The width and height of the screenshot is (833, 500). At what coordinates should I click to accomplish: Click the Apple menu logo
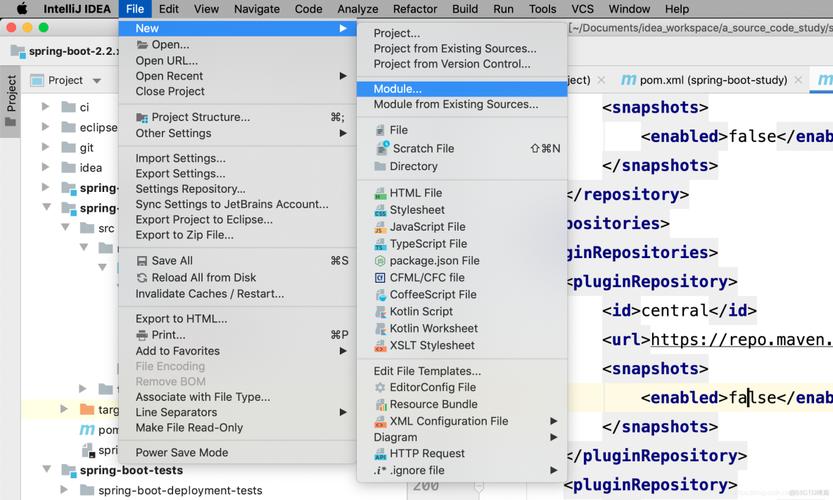[x=22, y=9]
